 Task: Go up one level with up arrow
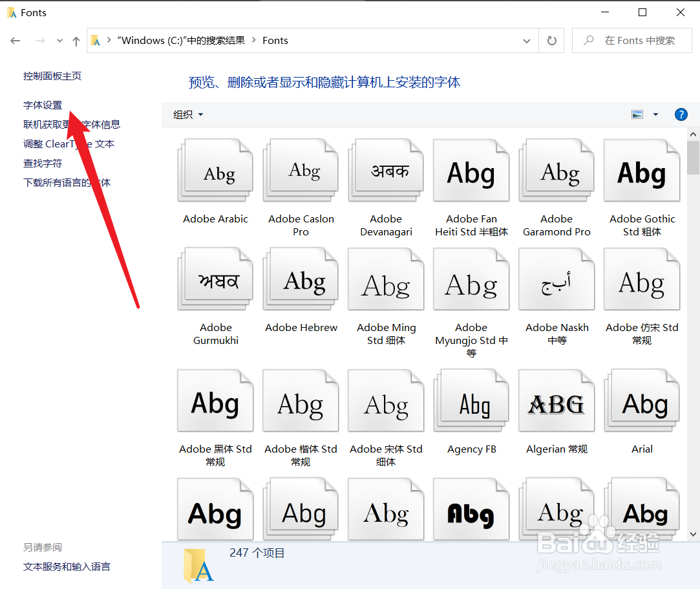tap(76, 41)
